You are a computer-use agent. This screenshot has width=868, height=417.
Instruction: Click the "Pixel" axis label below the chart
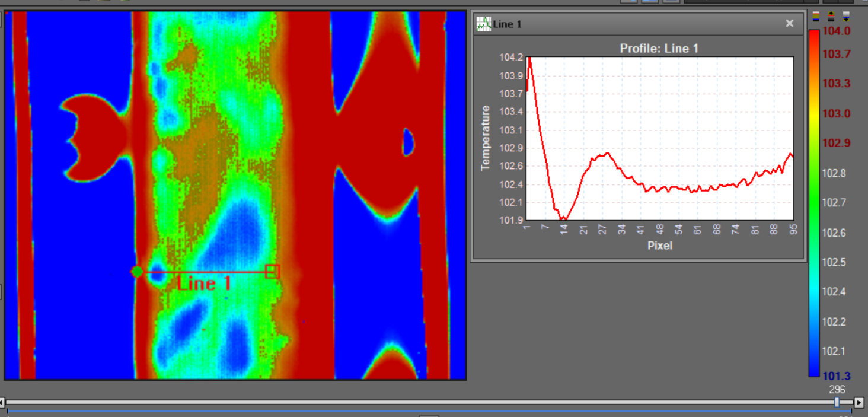coord(659,246)
